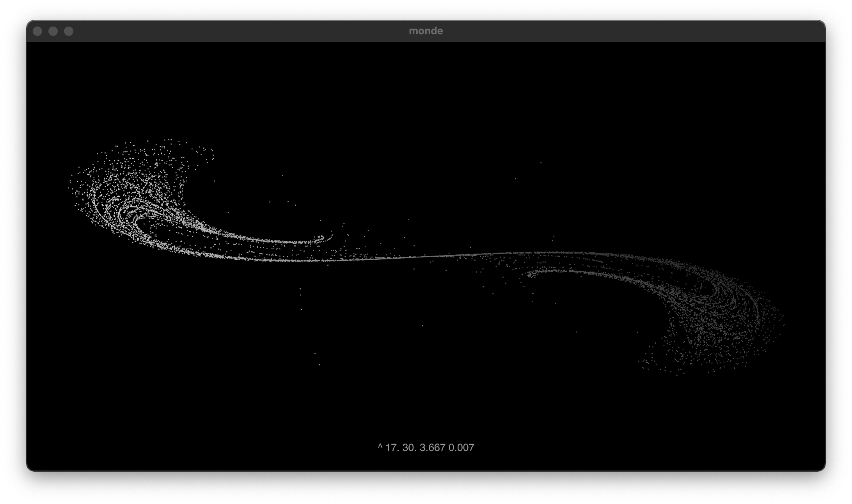Click the close window button

click(x=37, y=31)
